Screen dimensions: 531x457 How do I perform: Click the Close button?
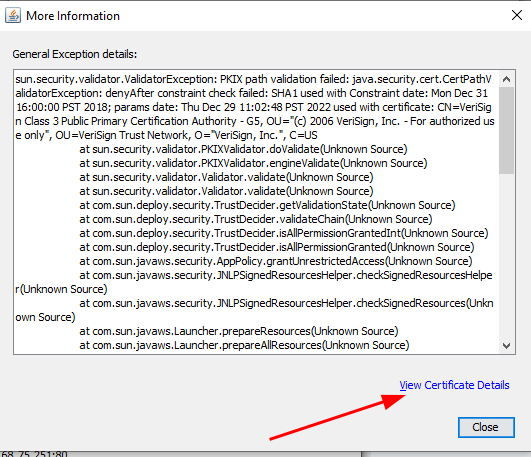pos(486,428)
